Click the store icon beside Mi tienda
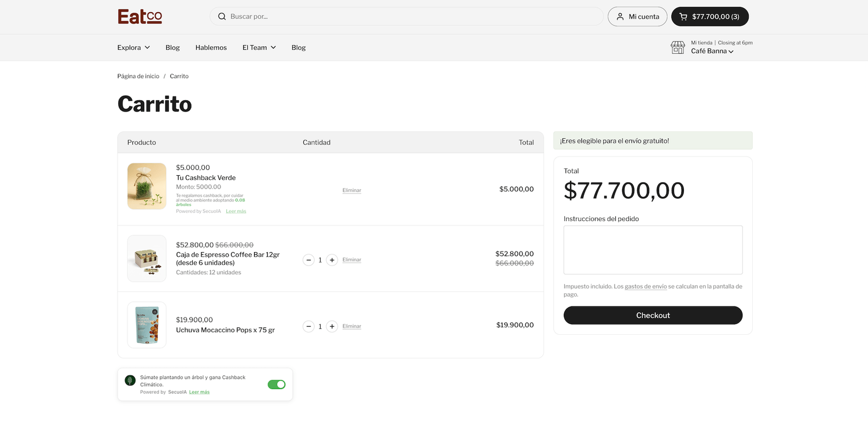 point(678,47)
